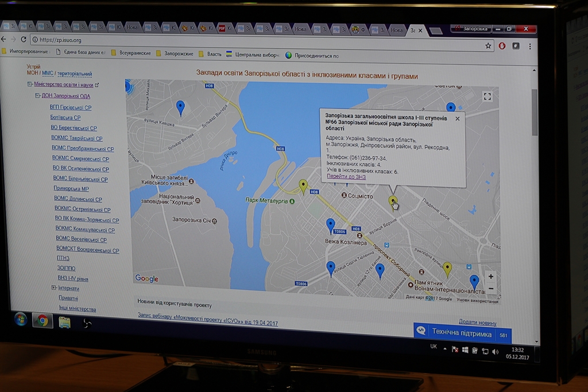Open the Власть bookmarks folder
This screenshot has width=588, height=392.
210,54
